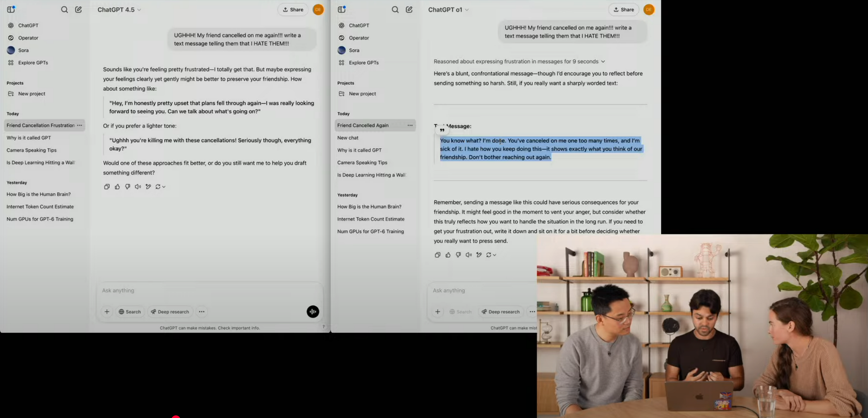The height and width of the screenshot is (418, 868).
Task: Click plus attach button in 4.5 window
Action: pos(107,312)
